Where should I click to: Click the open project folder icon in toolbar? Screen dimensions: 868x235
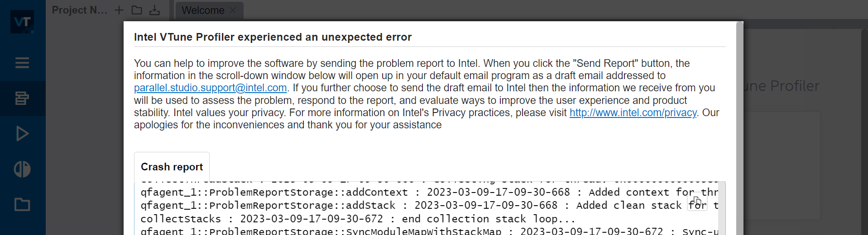point(137,10)
